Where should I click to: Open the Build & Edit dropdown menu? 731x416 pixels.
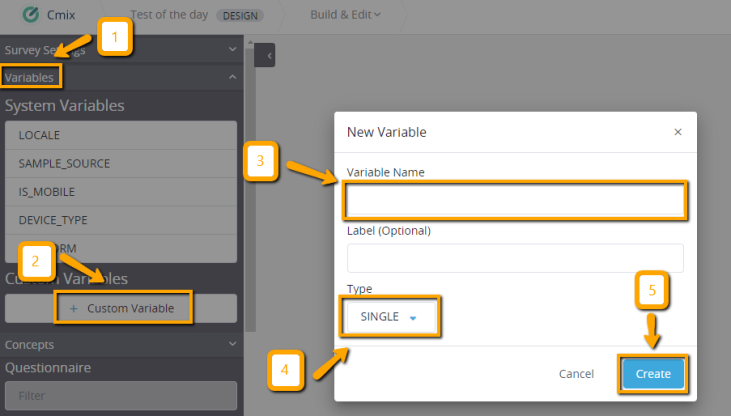click(345, 15)
